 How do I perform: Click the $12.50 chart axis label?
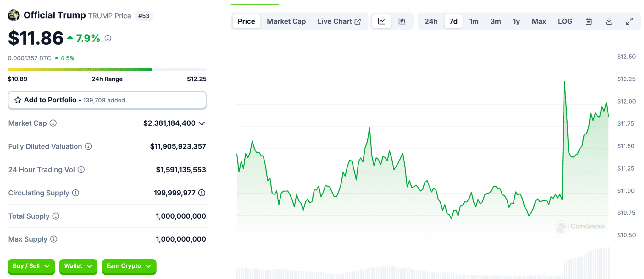[626, 57]
